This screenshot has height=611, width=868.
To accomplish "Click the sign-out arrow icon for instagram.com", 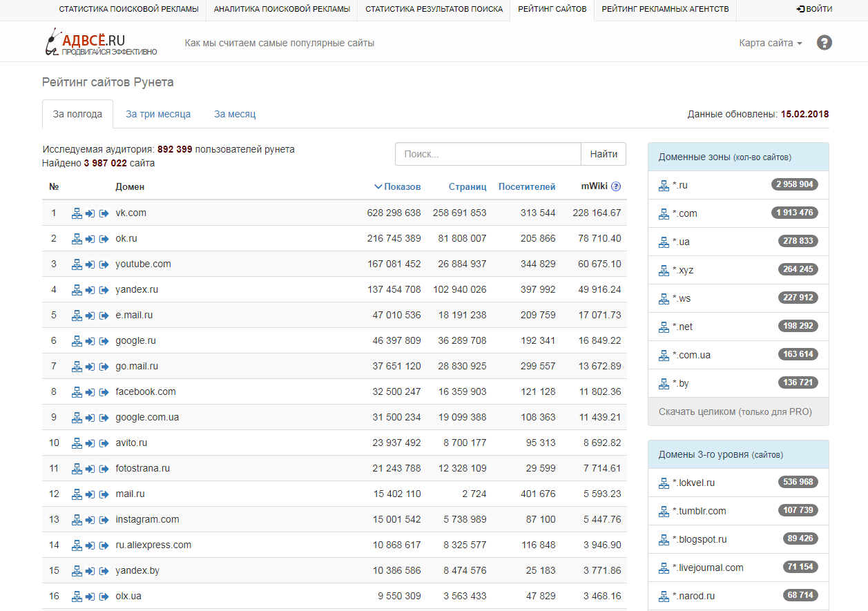I will point(104,520).
